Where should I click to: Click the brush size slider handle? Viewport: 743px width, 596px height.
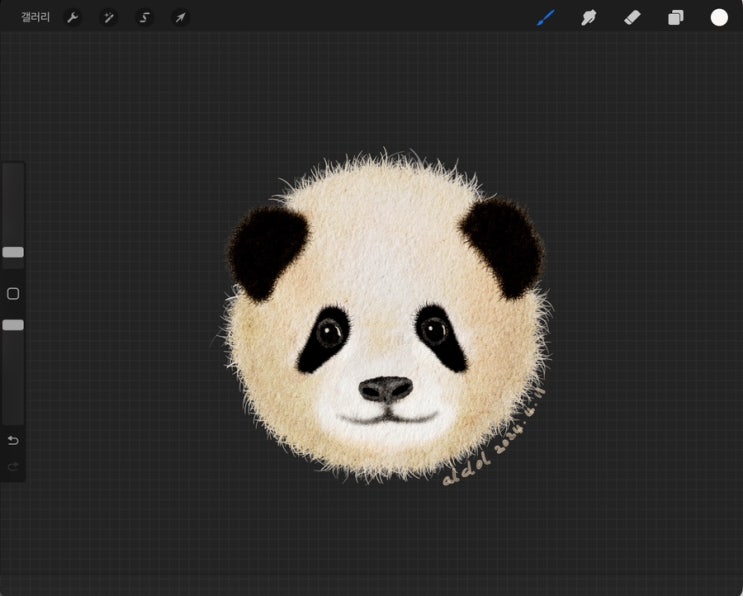pos(13,252)
